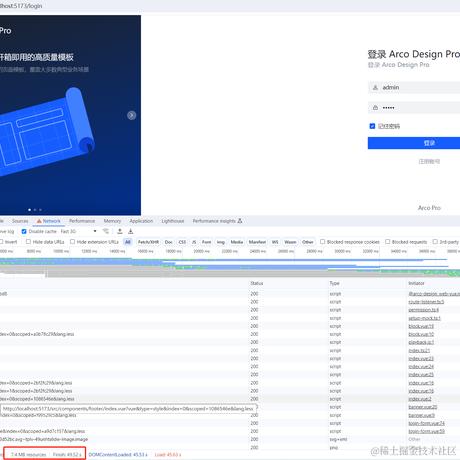Toggle the remember password checkbox in the login form
This screenshot has width=460, height=460.
pyautogui.click(x=372, y=126)
